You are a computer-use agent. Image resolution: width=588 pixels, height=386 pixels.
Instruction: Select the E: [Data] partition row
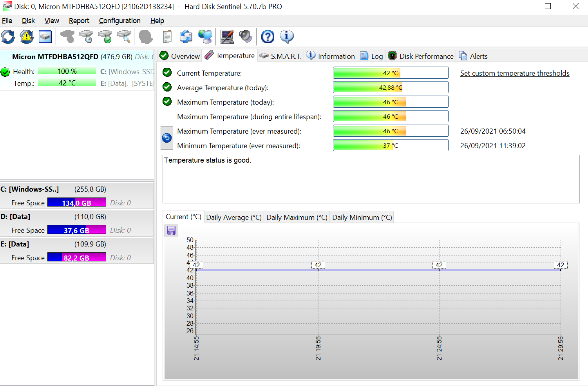[77, 250]
